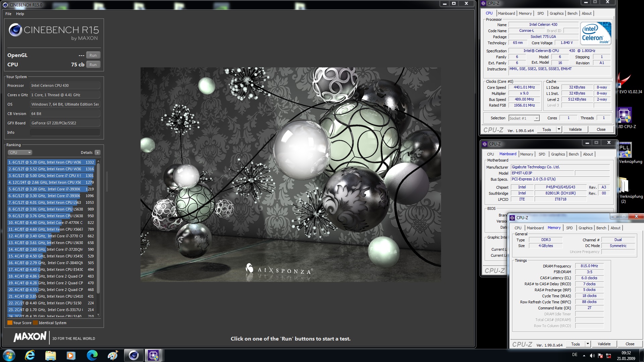644x362 pixels.
Task: Switch to Mainboard tab in the top CPU-Z window
Action: (506, 13)
